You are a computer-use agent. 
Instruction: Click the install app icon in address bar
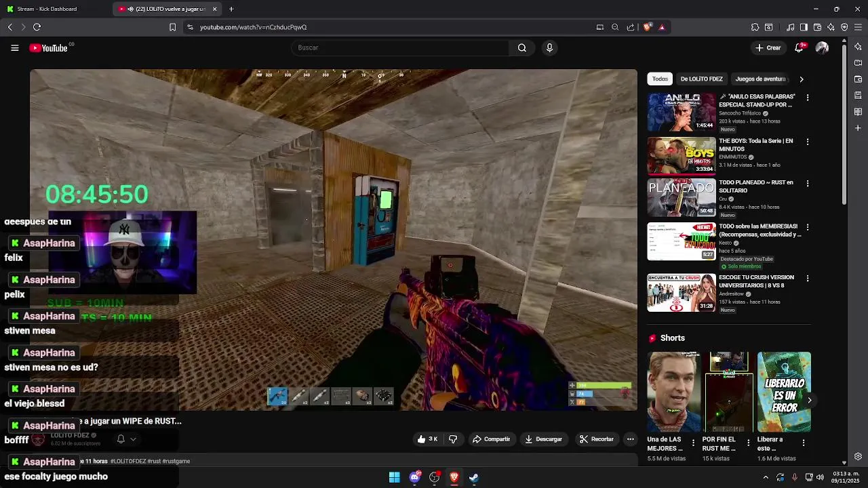600,27
